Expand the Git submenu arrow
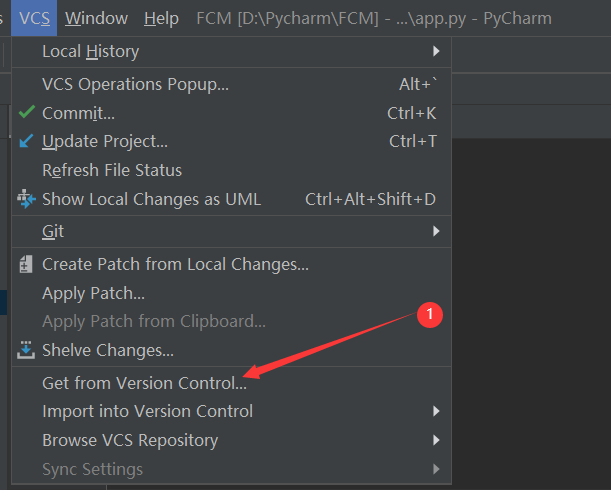Screen dimensions: 611x490 click(x=436, y=231)
